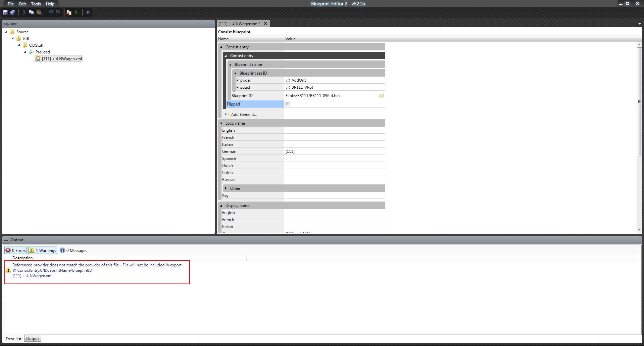
Task: Click the property grid scroll down arrow
Action: coord(639,230)
